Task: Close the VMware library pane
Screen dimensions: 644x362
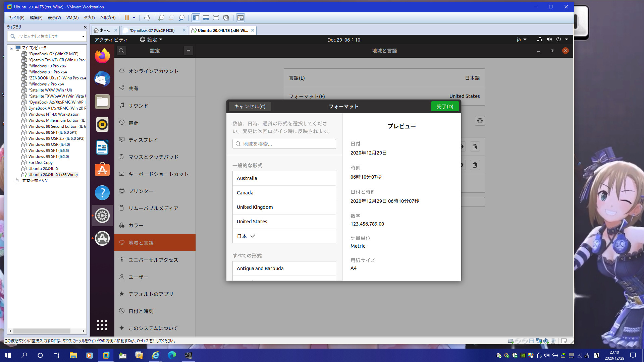Action: click(85, 27)
